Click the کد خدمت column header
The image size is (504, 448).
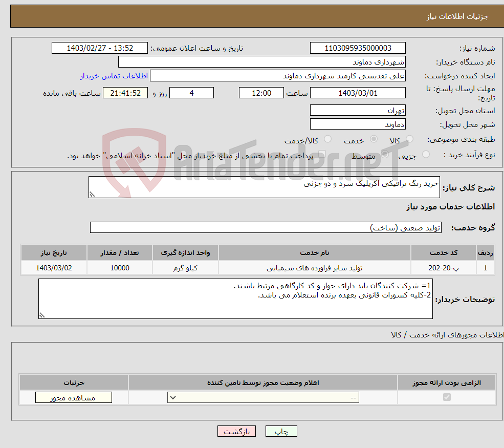(x=444, y=253)
